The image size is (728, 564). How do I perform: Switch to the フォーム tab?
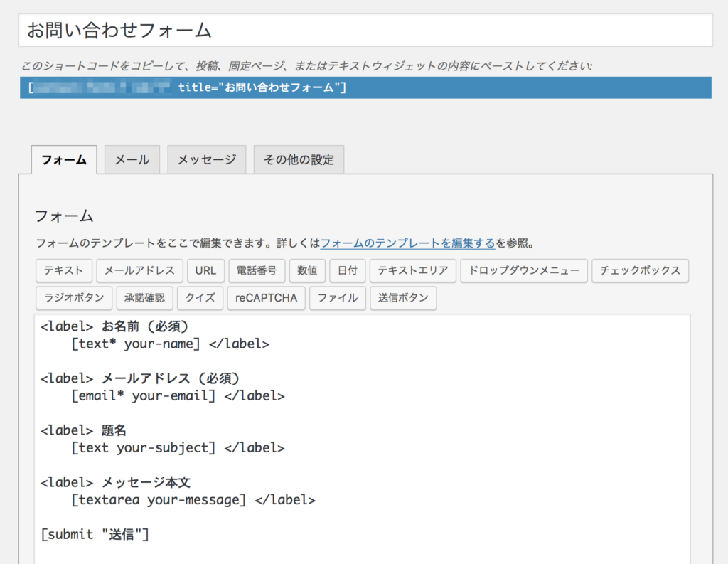pos(64,160)
